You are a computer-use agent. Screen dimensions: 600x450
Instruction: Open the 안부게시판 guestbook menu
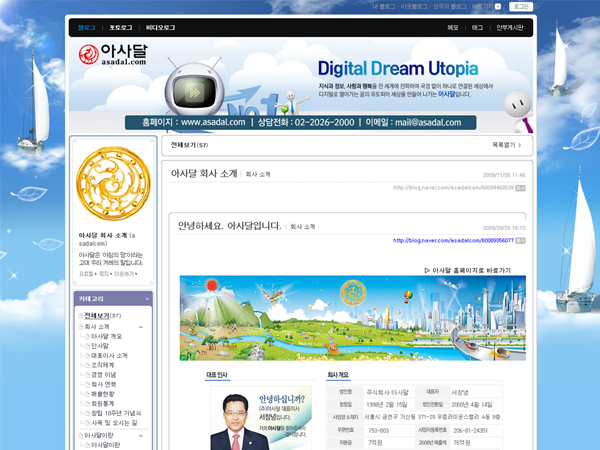pyautogui.click(x=510, y=28)
